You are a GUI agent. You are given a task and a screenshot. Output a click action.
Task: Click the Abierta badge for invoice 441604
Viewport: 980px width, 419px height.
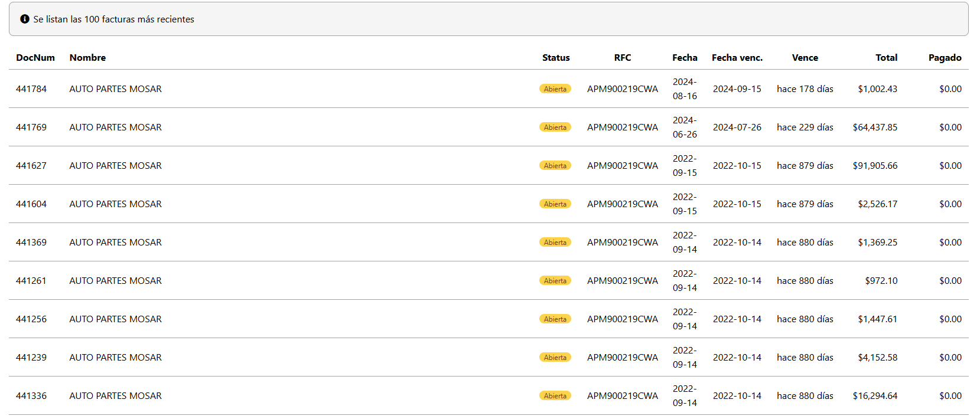point(555,204)
